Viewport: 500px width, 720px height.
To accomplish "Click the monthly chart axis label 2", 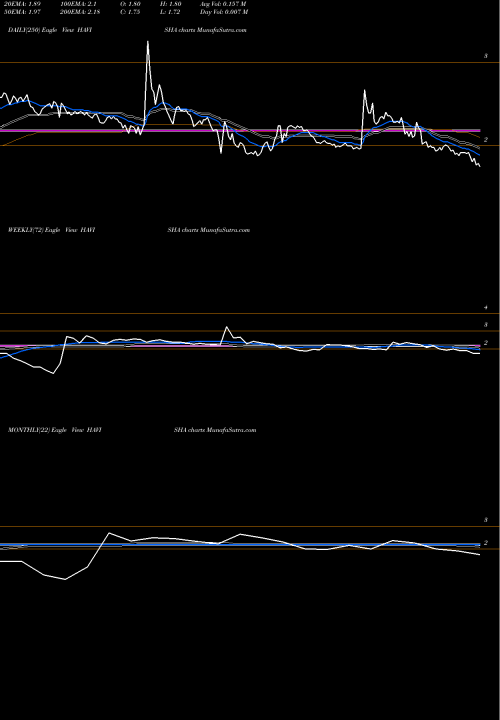I will point(486,543).
